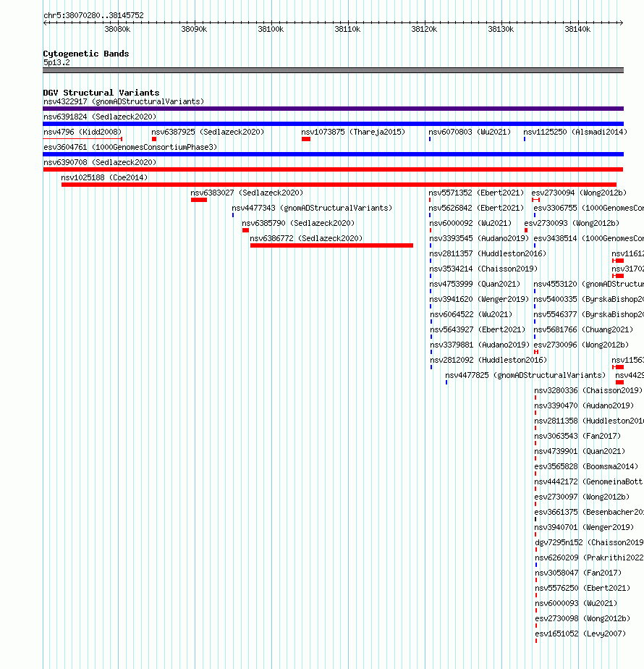
Task: Select the nsv1073875 Thareja2015 red block
Action: tap(306, 139)
